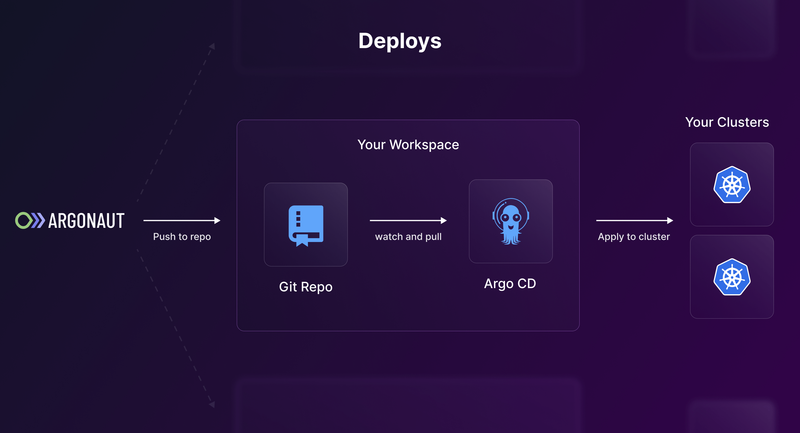Click the arrow above Apply to cluster
The image size is (800, 433).
pyautogui.click(x=633, y=220)
